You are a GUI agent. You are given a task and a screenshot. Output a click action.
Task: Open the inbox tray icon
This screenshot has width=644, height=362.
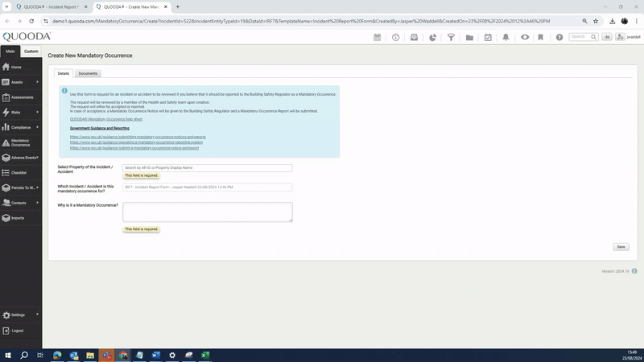[414, 37]
